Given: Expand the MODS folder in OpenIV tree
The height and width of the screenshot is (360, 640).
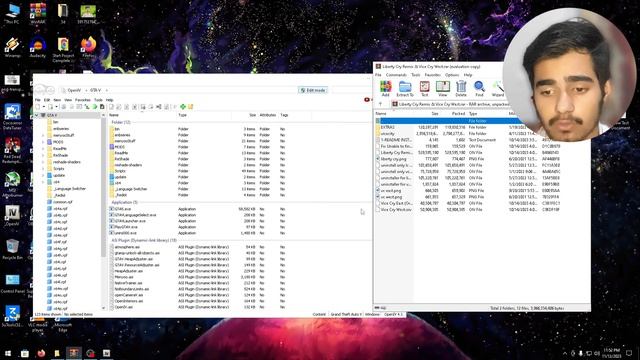Looking at the screenshot, I should (43, 142).
